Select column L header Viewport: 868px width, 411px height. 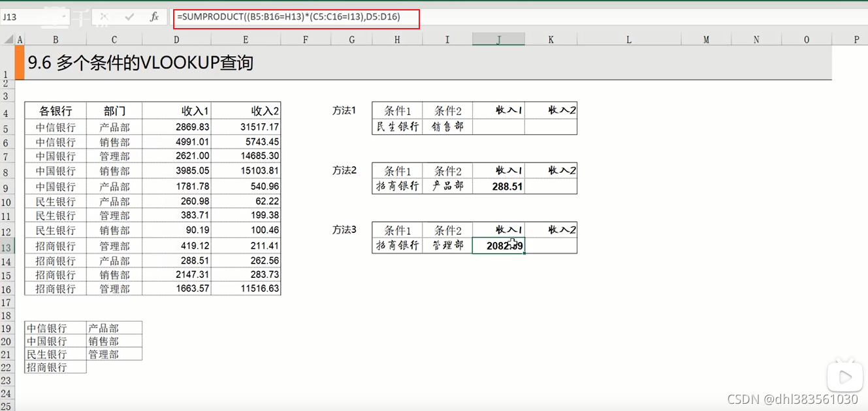tap(629, 40)
